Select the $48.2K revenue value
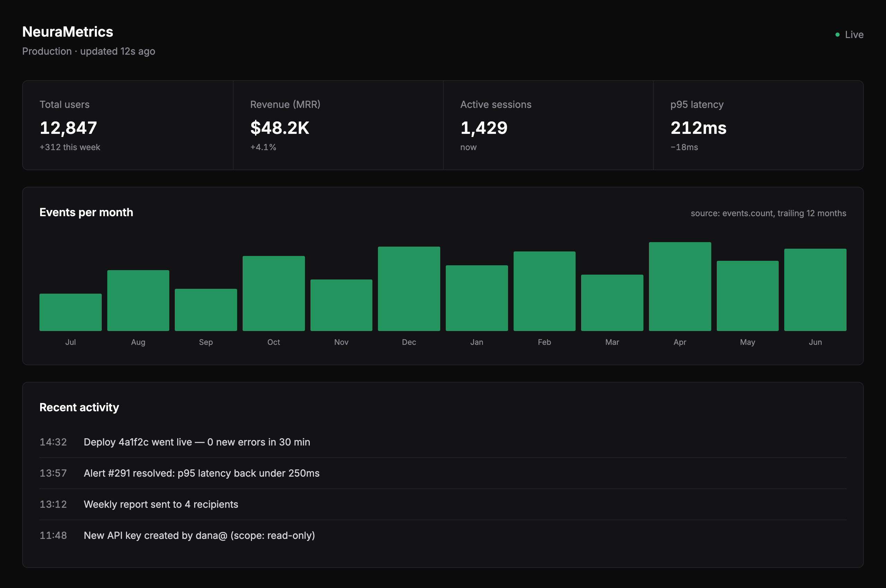886x588 pixels. click(280, 128)
